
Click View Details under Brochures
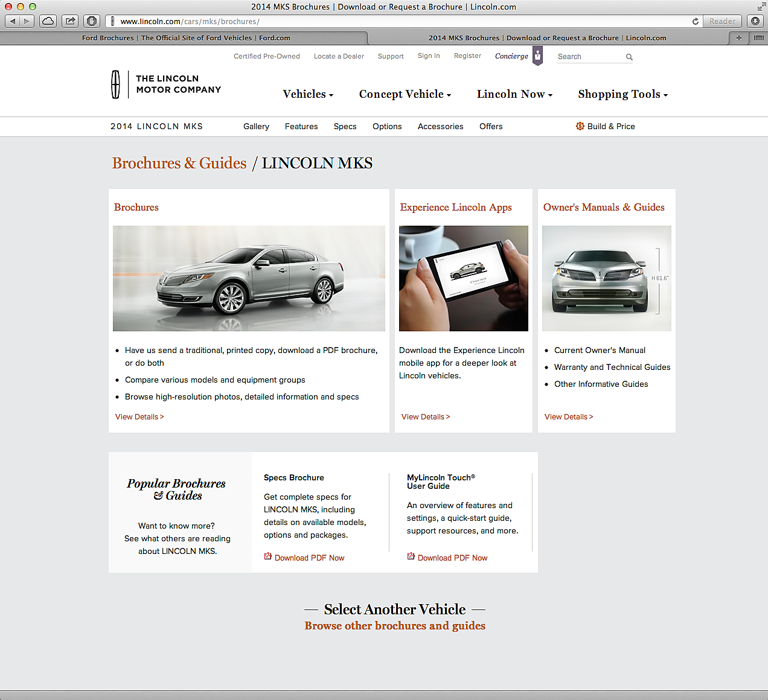(139, 417)
